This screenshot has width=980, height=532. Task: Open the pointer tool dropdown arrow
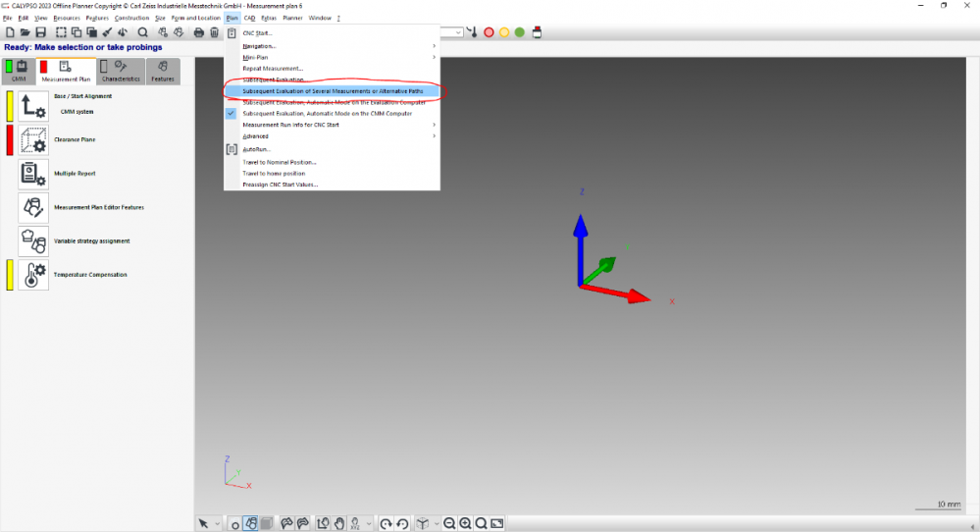tap(217, 523)
